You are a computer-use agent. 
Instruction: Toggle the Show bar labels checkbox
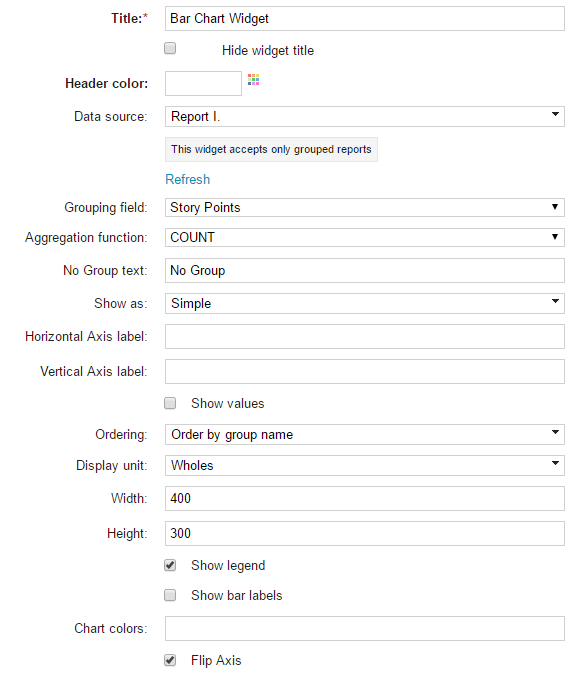(x=170, y=595)
